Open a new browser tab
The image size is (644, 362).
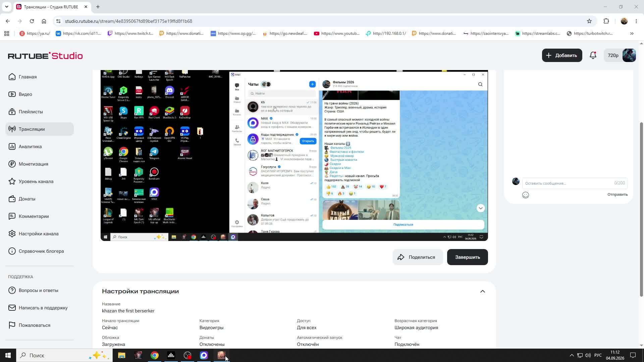98,7
